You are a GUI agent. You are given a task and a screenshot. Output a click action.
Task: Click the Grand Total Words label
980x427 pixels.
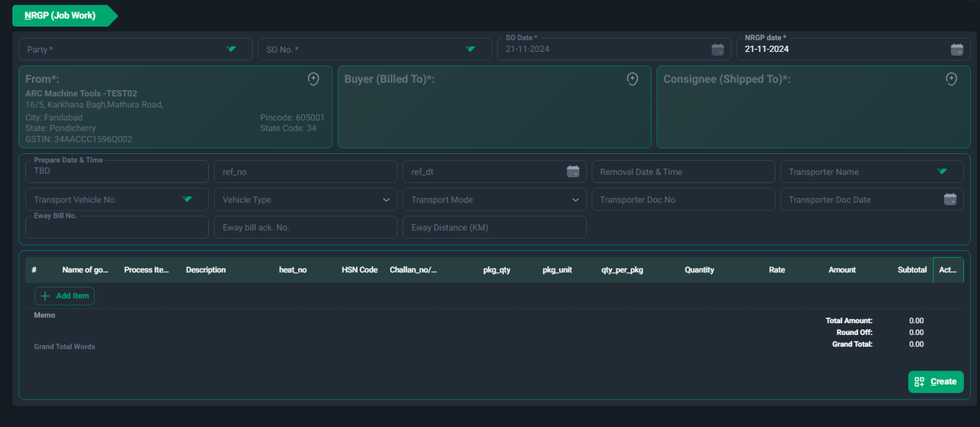(64, 347)
